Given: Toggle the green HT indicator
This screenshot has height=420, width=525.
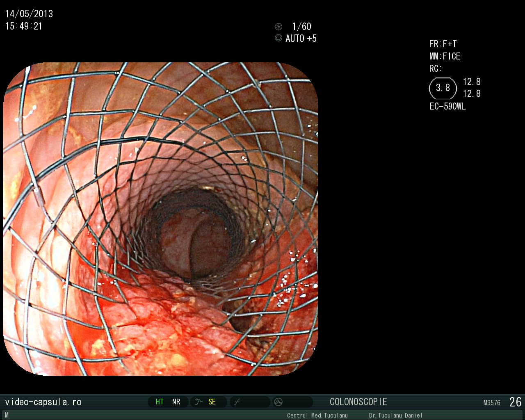Looking at the screenshot, I should coord(160,402).
